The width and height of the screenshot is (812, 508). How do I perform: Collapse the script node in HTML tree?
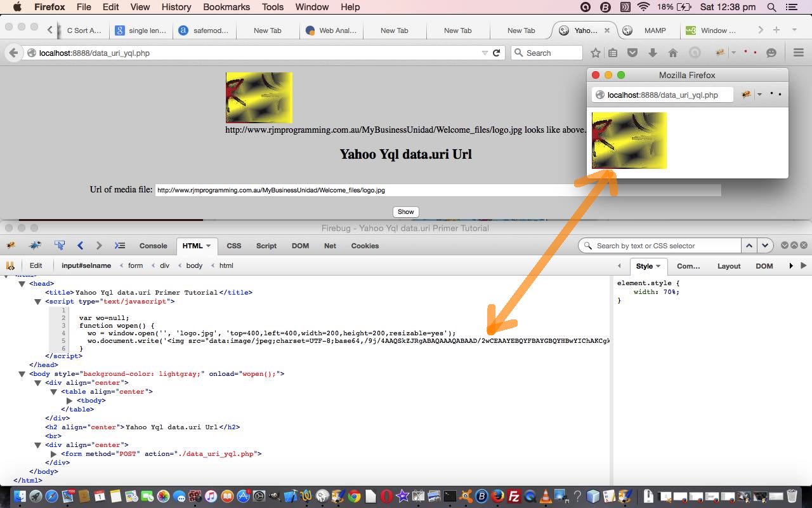(x=38, y=302)
